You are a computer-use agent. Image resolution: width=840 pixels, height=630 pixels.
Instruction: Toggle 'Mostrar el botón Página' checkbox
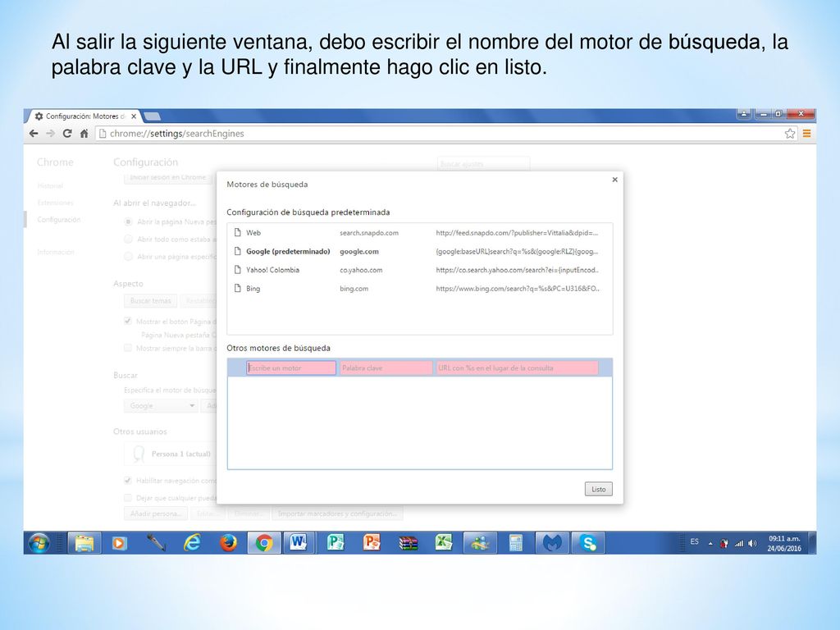pyautogui.click(x=127, y=322)
